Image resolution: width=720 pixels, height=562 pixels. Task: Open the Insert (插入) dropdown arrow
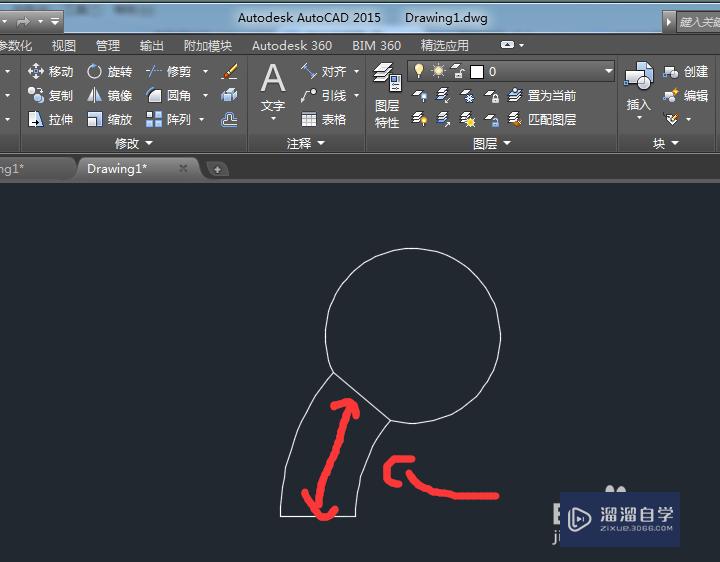pos(639,118)
